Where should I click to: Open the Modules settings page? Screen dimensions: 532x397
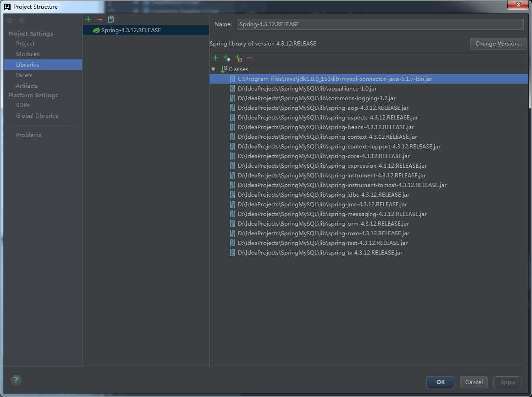(x=28, y=54)
